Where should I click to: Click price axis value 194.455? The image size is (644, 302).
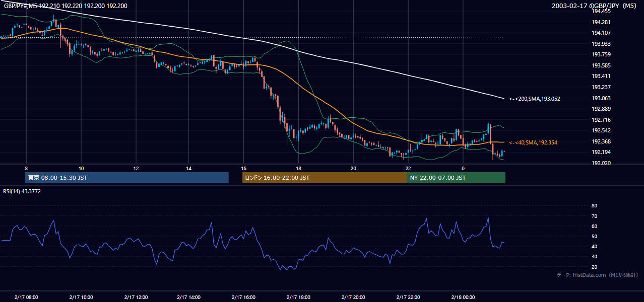(x=601, y=11)
